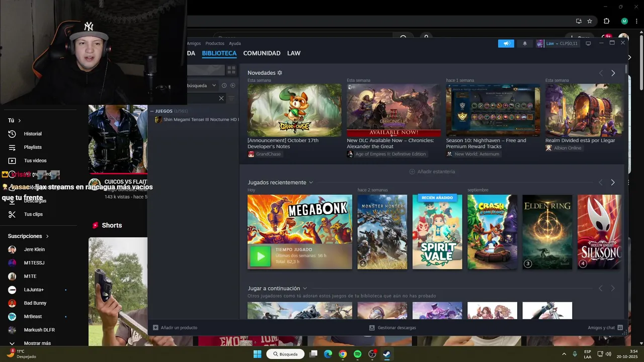Open the COMUNIDAD tab in Steam
Screen dimensions: 644x362
point(262,53)
